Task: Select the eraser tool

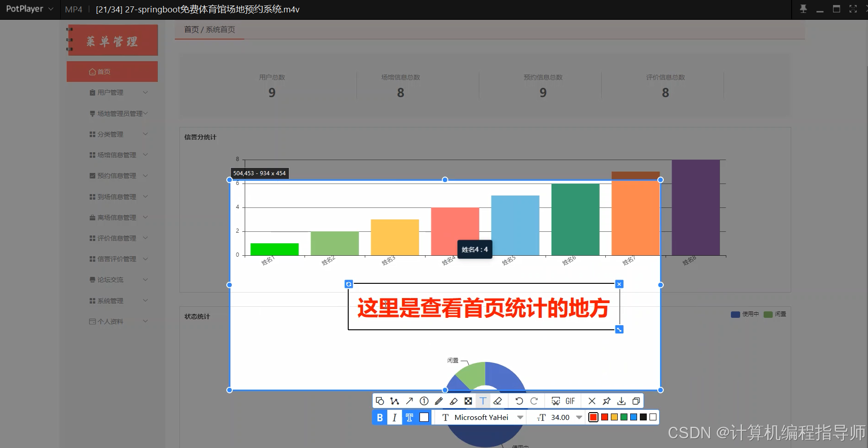Action: pos(498,401)
